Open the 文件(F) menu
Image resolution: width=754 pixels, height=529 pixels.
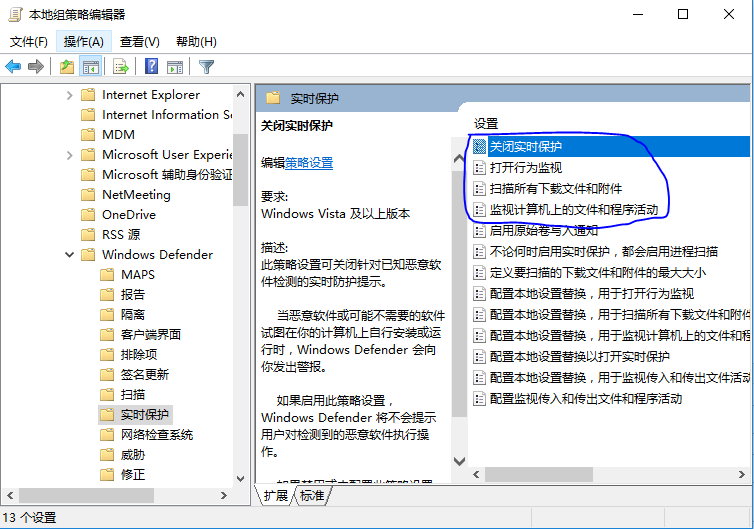coord(29,42)
